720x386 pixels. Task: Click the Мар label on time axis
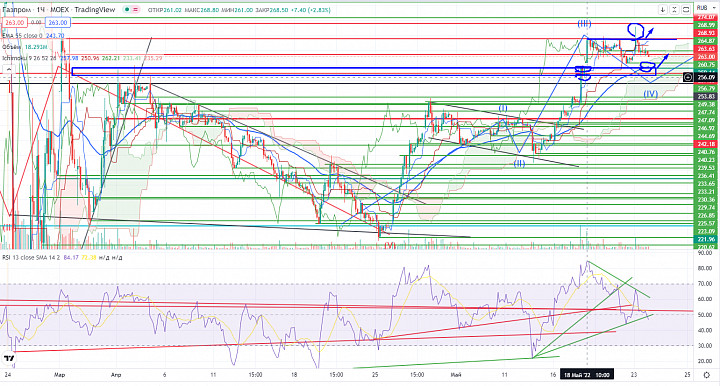[59, 375]
